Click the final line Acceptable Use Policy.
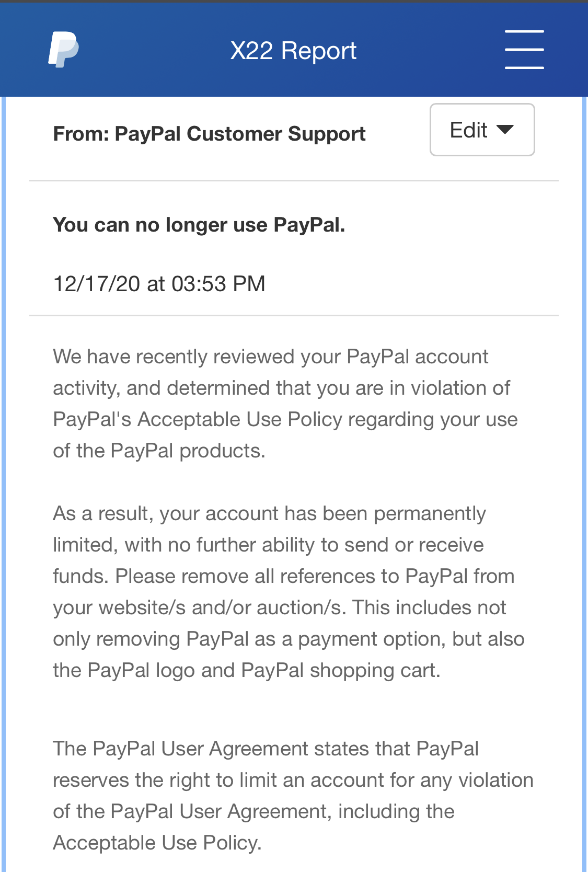Screen dimensions: 588x872 [x=157, y=843]
